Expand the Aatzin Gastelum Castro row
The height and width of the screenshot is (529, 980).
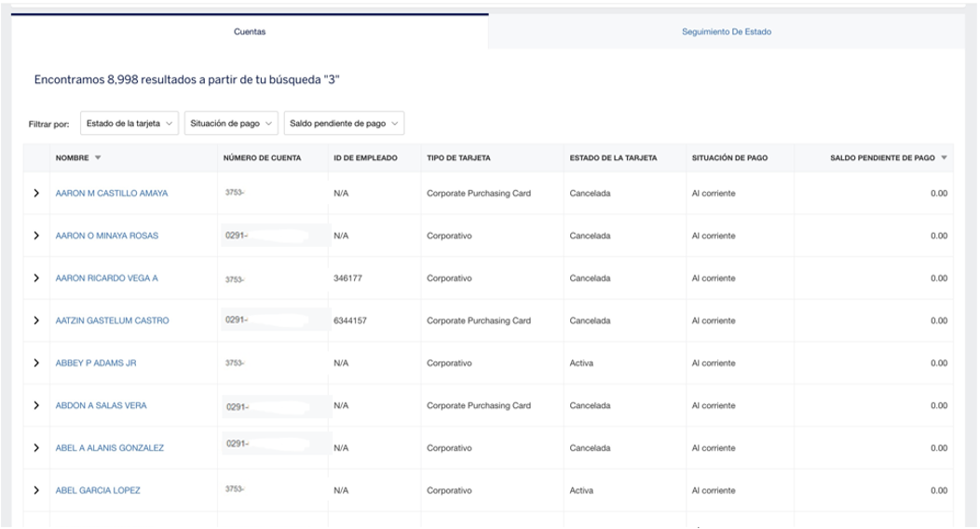tap(36, 320)
